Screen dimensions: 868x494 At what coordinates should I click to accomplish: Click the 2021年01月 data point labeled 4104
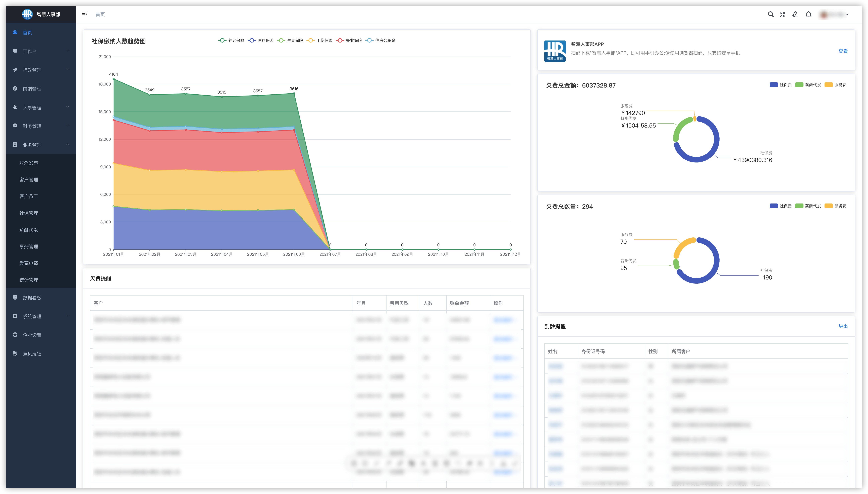coord(114,79)
